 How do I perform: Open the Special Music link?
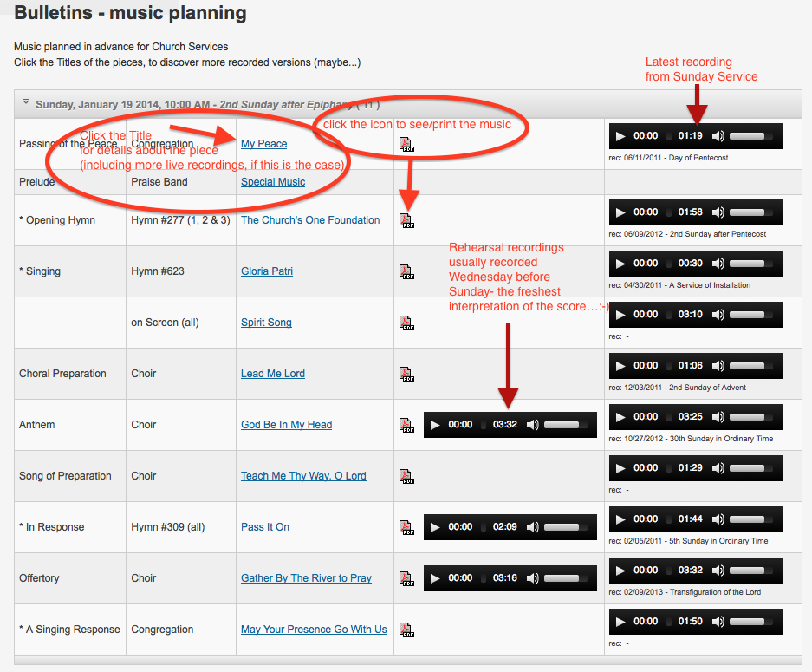[x=273, y=182]
